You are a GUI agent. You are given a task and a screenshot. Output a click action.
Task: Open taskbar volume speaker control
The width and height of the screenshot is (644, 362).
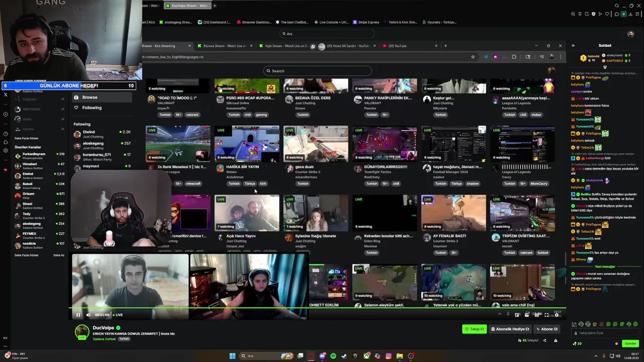pos(618,356)
